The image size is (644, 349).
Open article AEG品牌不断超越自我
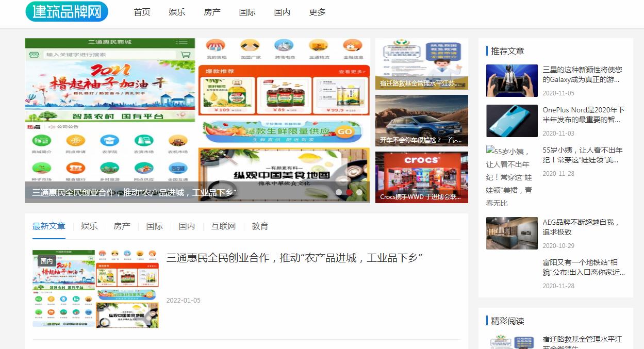581,227
